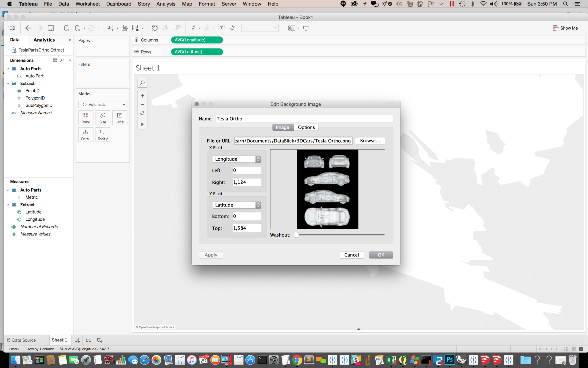Open the Analysis menu
588x368 pixels.
tap(166, 4)
